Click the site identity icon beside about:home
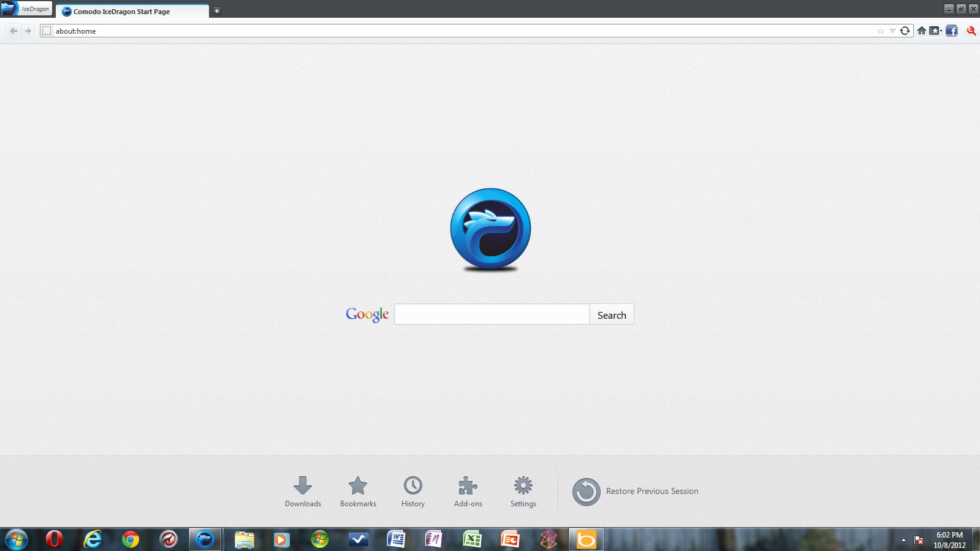The height and width of the screenshot is (551, 980). pos(47,31)
